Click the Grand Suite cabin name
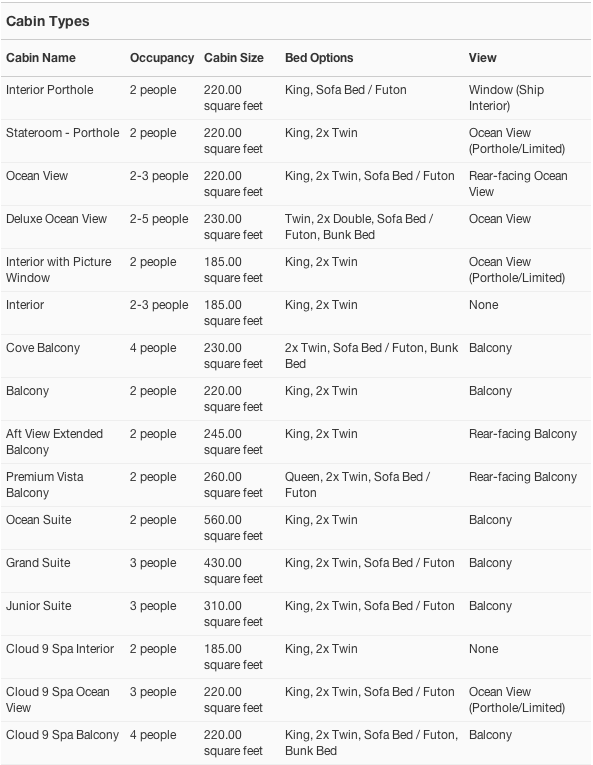The image size is (593, 765). (x=38, y=563)
